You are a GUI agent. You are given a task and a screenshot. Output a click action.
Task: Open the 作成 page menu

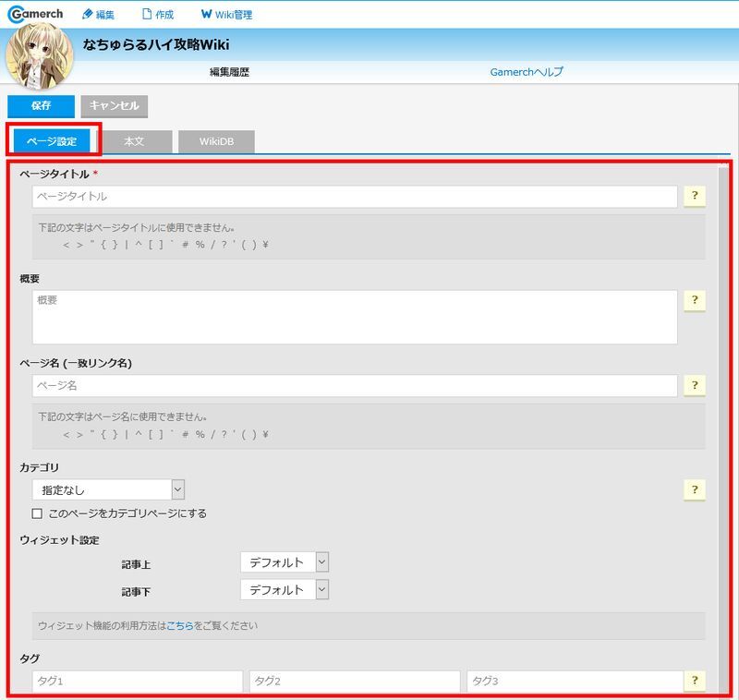click(x=158, y=15)
